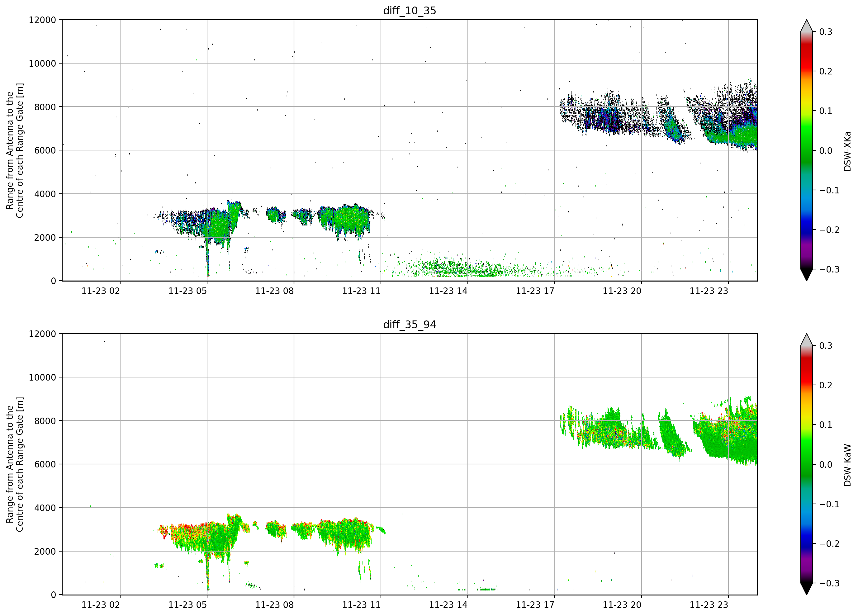Click the bottom plot's x tick 11-23 17
858x616 pixels.
tap(535, 605)
